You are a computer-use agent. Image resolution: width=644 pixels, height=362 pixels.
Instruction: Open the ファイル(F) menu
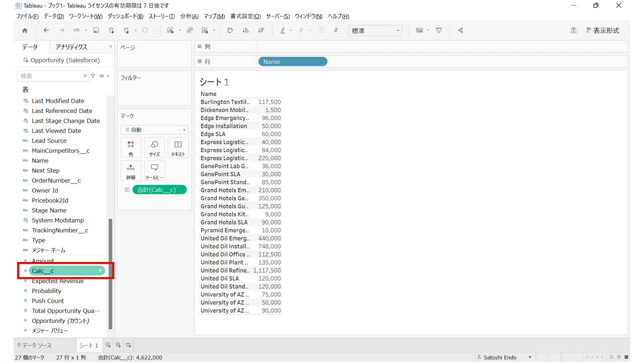click(27, 17)
